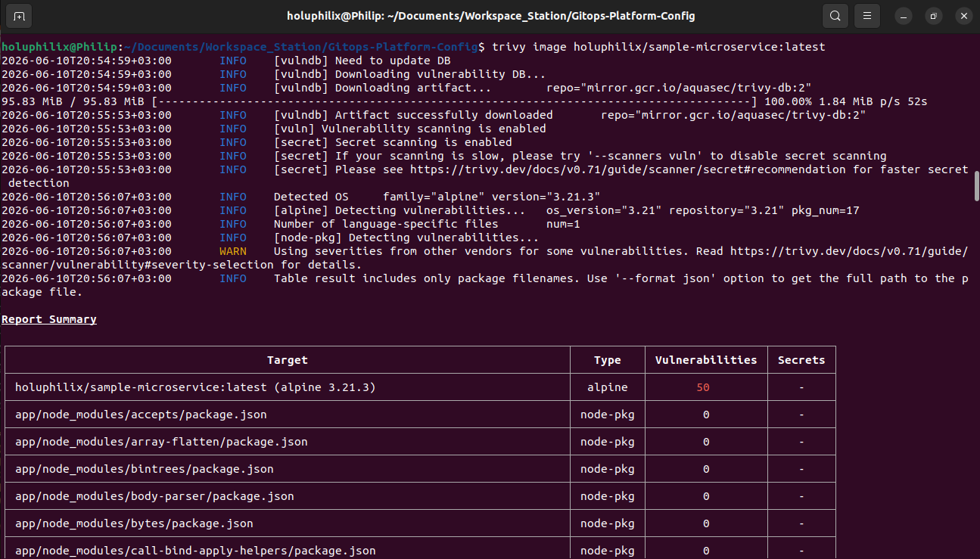Screen dimensions: 980x559
Task: Click the Target column header
Action: click(288, 360)
